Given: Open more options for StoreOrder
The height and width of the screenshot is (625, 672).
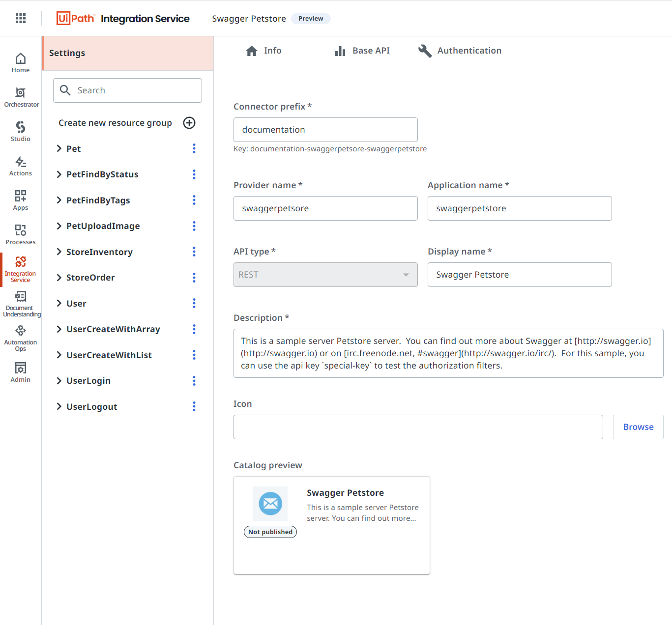Looking at the screenshot, I should [x=194, y=278].
